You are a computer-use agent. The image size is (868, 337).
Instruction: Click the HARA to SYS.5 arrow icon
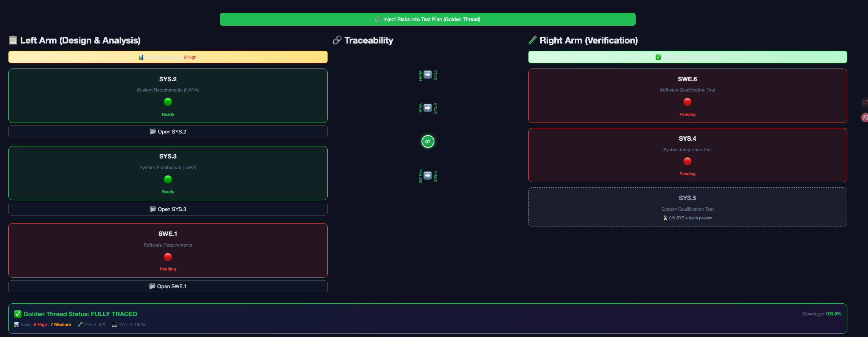tap(428, 75)
